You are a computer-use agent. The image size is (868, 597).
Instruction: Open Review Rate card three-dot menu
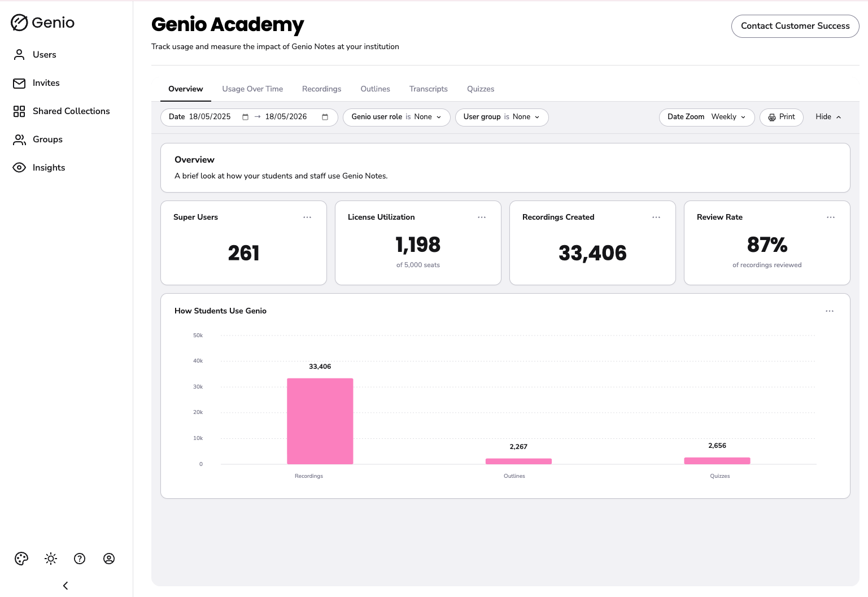point(831,217)
